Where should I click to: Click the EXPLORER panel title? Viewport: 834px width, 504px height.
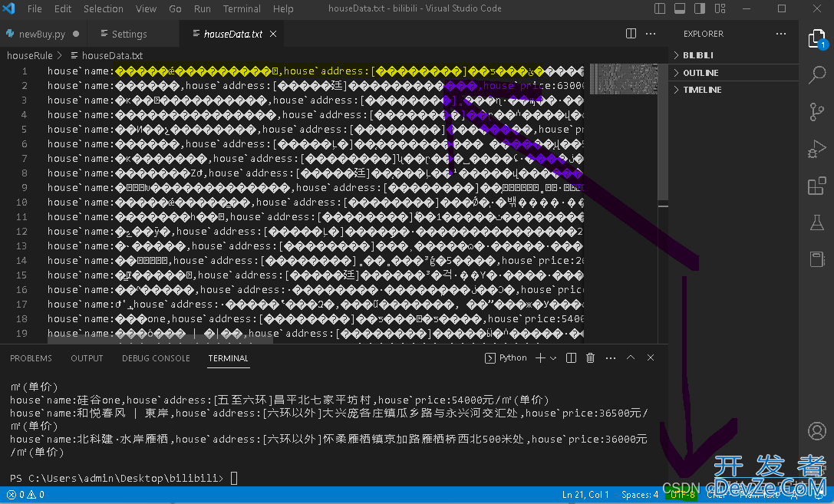pos(703,34)
